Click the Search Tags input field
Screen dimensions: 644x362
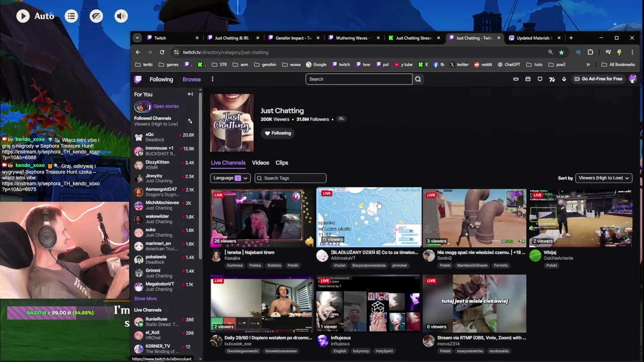click(x=290, y=178)
